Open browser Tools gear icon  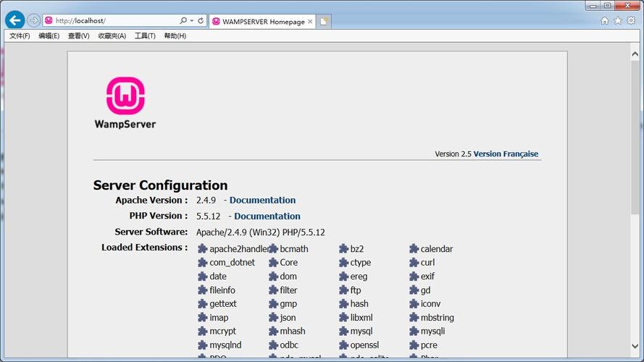point(631,20)
